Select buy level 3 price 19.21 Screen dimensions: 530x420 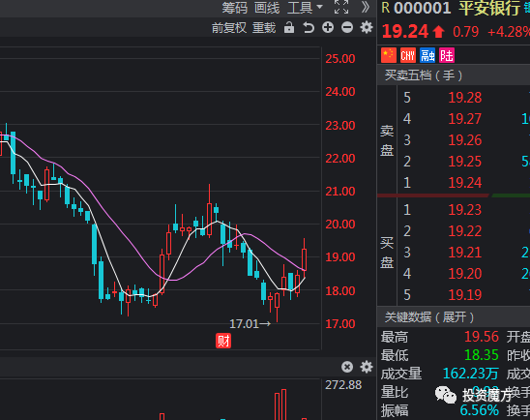465,253
